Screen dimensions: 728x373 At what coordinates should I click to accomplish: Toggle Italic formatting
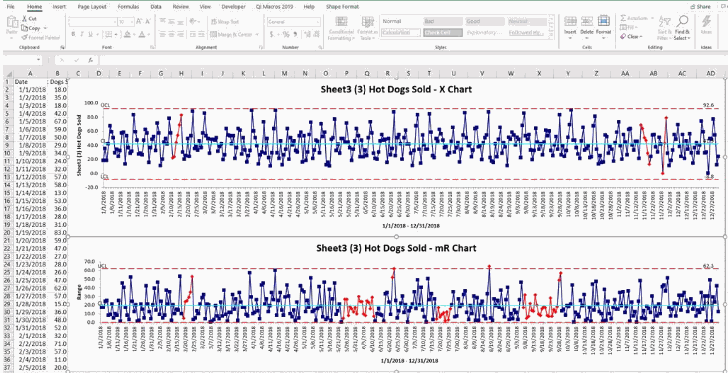81,34
